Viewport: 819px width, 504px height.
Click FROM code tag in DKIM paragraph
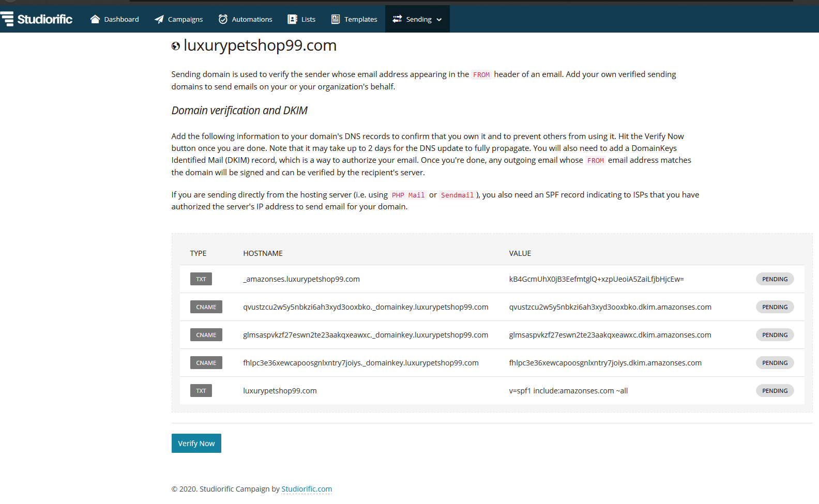tap(596, 160)
